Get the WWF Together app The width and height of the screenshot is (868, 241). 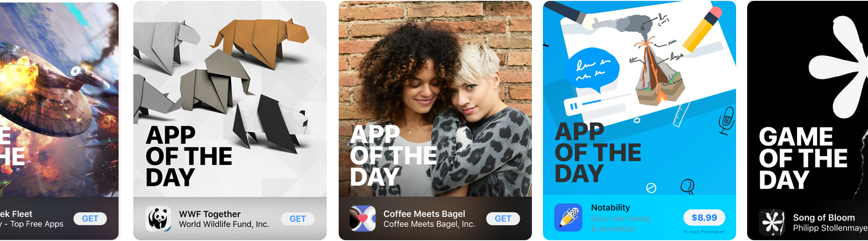click(298, 219)
